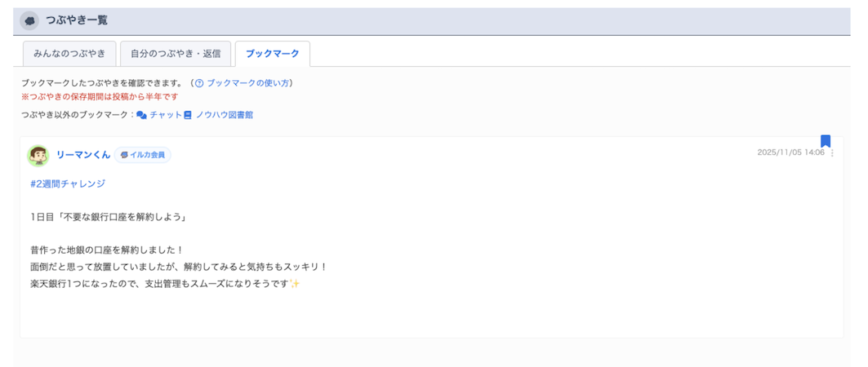Switch to the みんなのつぶやき tab
The image size is (868, 367).
click(69, 54)
